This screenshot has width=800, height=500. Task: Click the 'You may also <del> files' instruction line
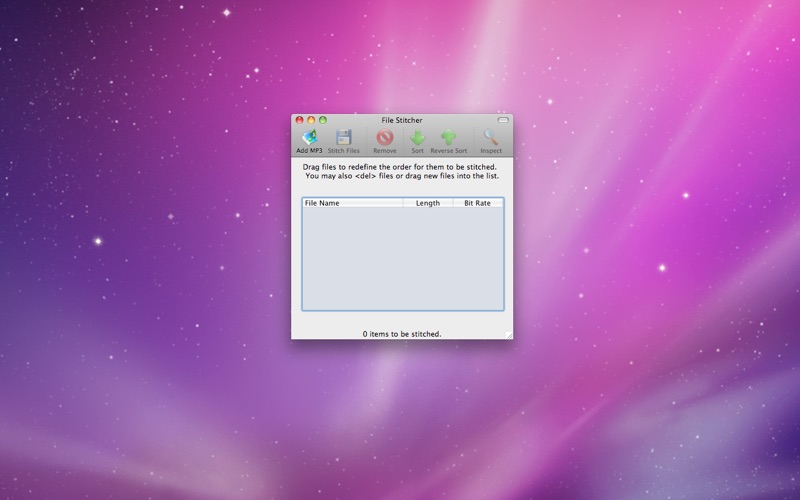[x=402, y=176]
